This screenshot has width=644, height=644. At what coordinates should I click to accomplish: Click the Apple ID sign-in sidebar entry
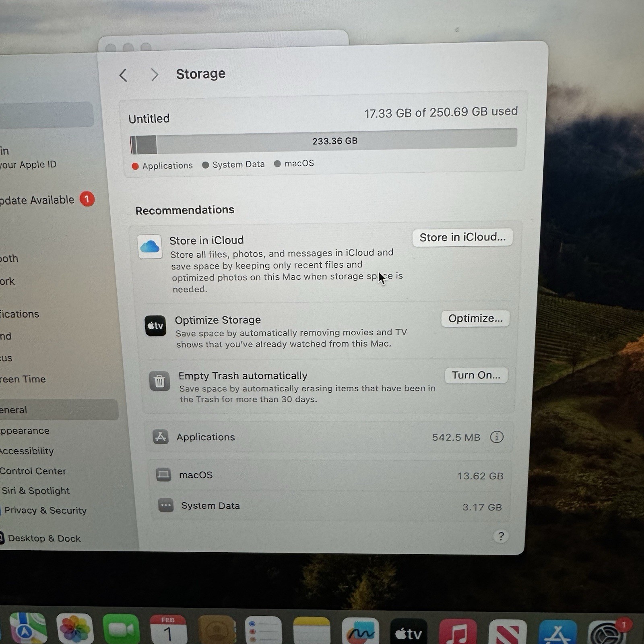(x=28, y=158)
